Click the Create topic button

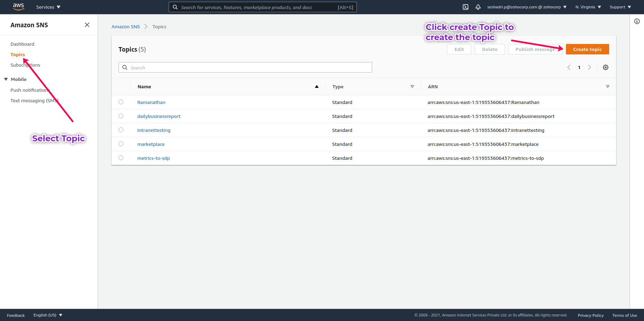point(588,49)
